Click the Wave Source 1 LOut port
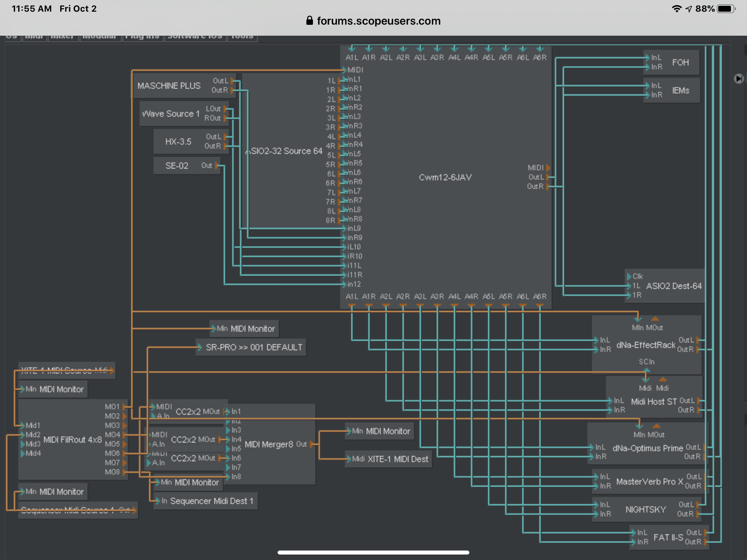The height and width of the screenshot is (560, 747). 225,109
